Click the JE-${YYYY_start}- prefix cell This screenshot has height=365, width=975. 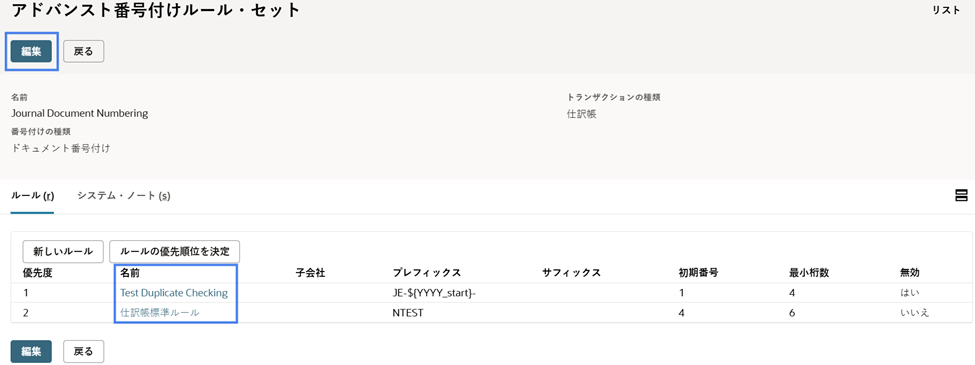(x=431, y=293)
